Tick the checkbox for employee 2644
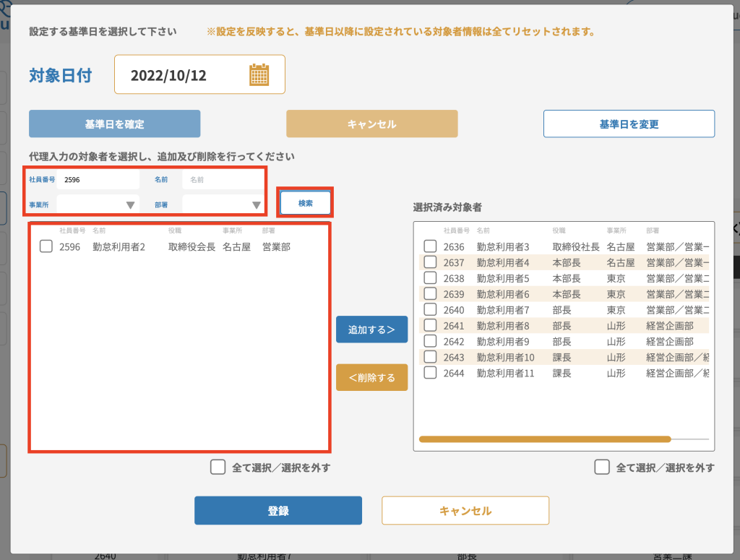 430,373
